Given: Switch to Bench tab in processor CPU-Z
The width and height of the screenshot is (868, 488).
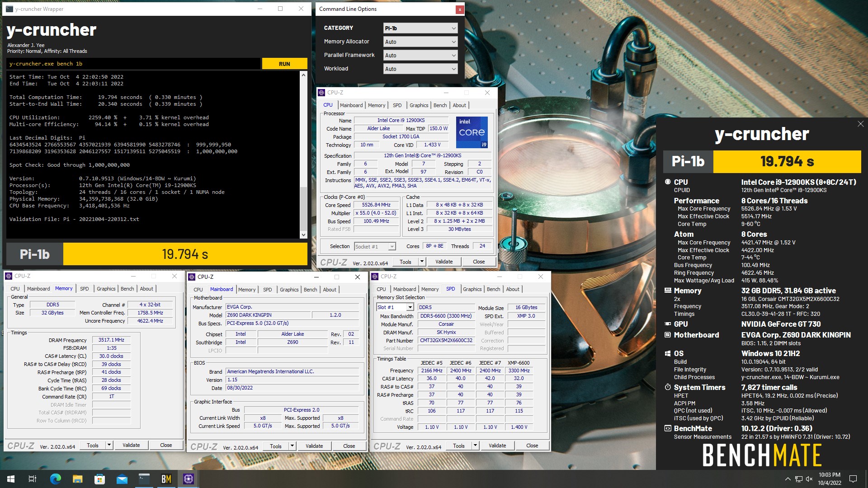Looking at the screenshot, I should pyautogui.click(x=440, y=105).
